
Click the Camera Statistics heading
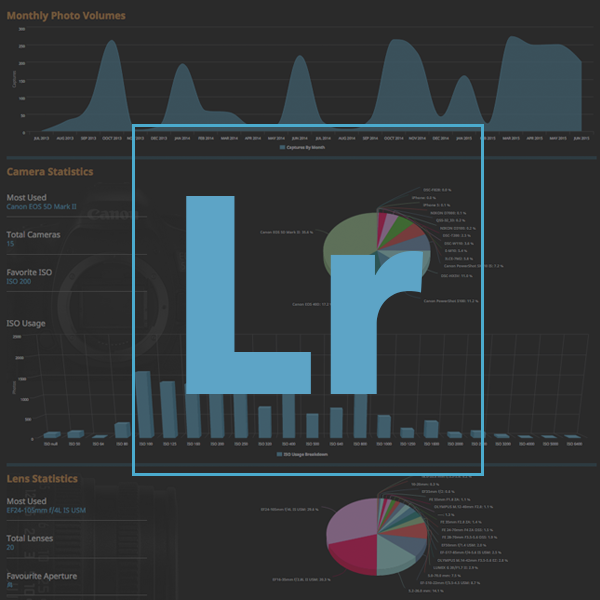pyautogui.click(x=50, y=172)
